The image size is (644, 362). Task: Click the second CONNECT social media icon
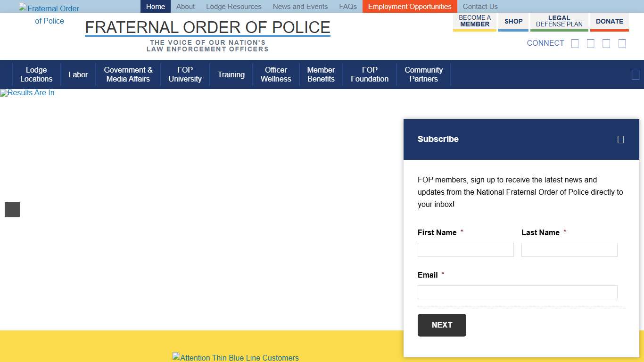[x=590, y=43]
